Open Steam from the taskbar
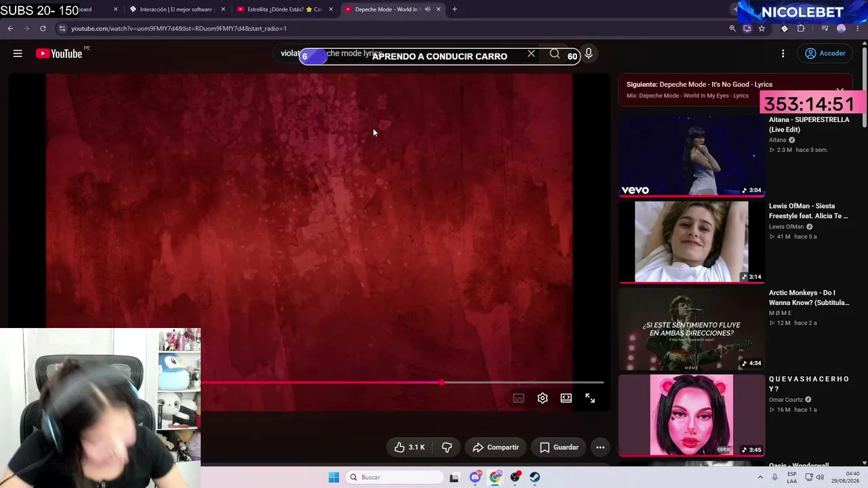Screen dimensions: 868x488 (x=535, y=477)
